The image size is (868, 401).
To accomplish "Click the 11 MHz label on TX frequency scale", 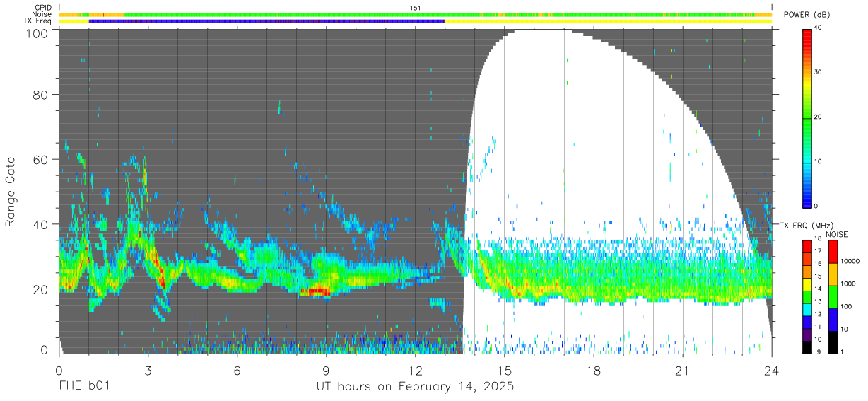I will coord(819,327).
